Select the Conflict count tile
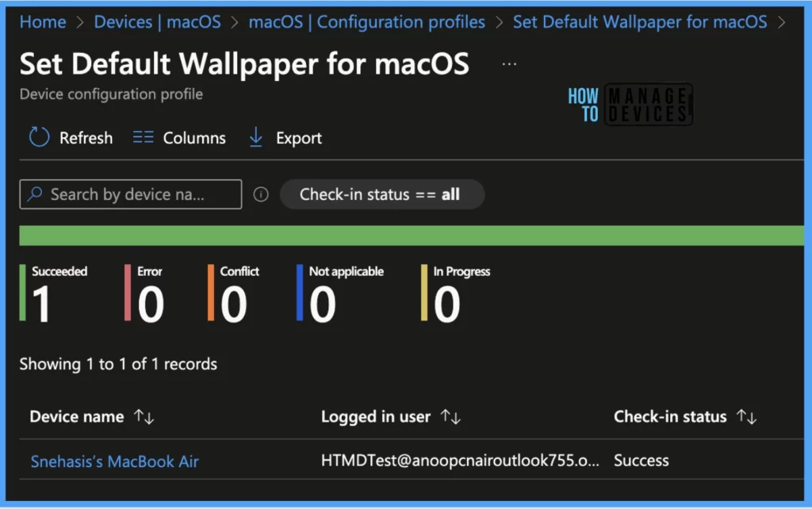The height and width of the screenshot is (509, 812). [x=234, y=293]
